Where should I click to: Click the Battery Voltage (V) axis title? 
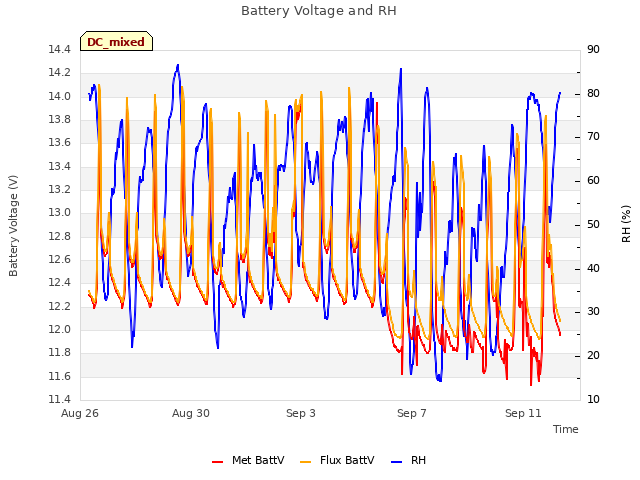point(13,226)
